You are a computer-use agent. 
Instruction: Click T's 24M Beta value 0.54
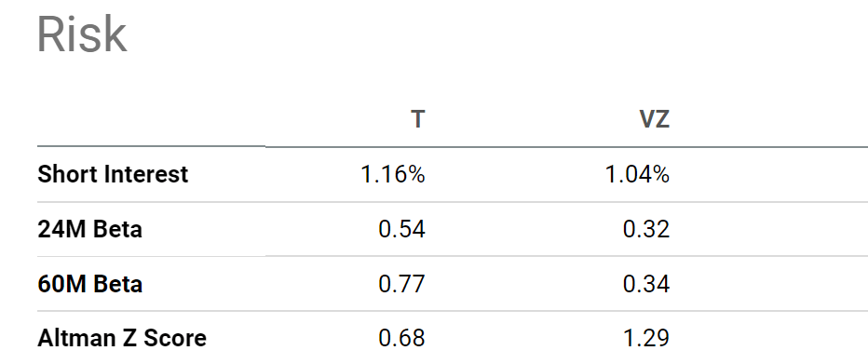pos(402,229)
